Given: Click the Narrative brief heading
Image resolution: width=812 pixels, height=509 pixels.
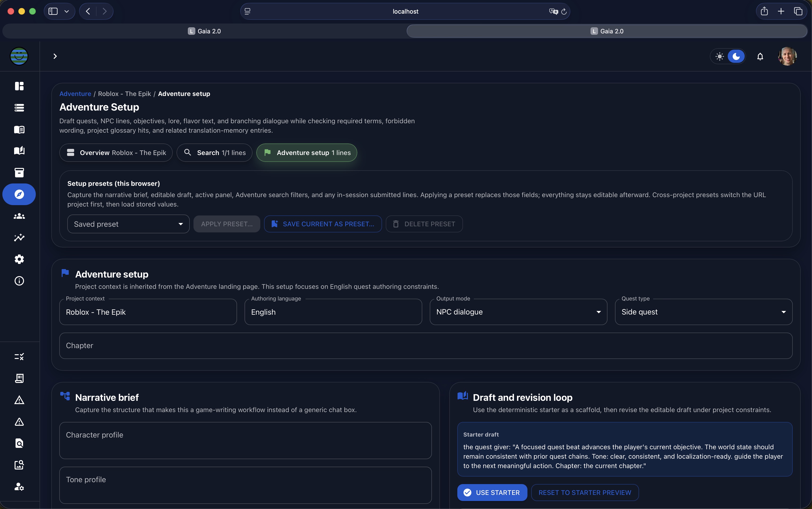Looking at the screenshot, I should 107,398.
